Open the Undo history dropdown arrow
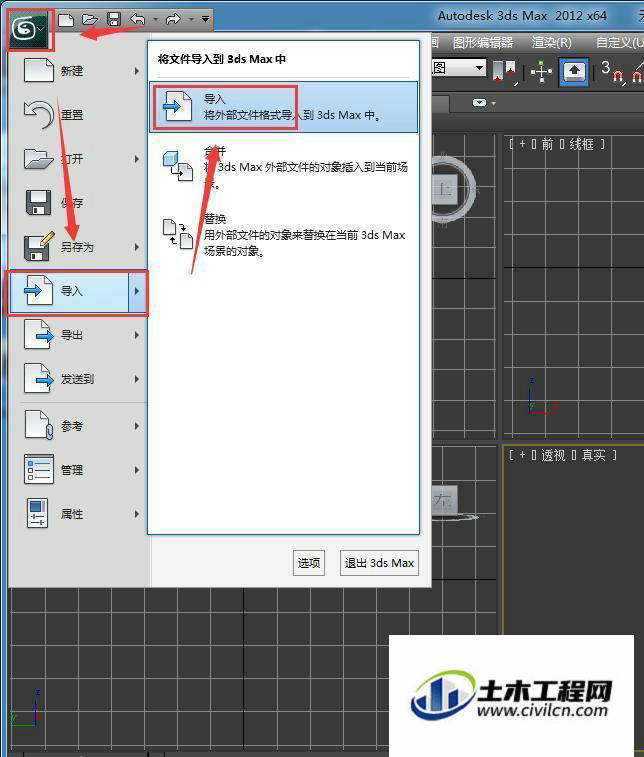 point(155,20)
